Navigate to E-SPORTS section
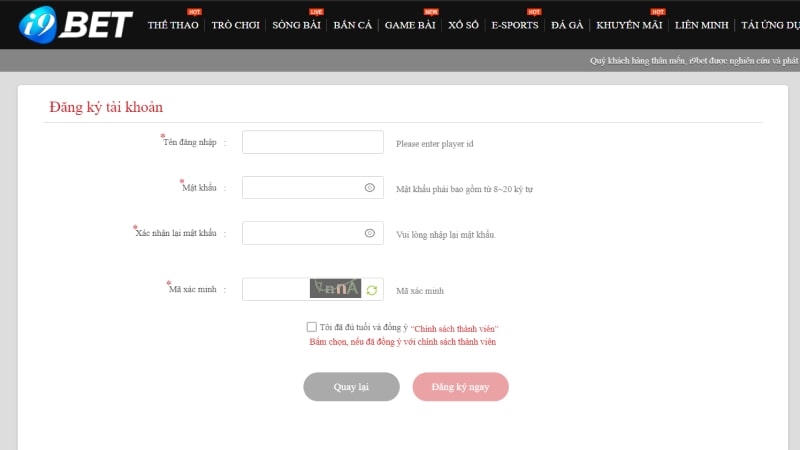Viewport: 800px width, 450px height. [515, 25]
